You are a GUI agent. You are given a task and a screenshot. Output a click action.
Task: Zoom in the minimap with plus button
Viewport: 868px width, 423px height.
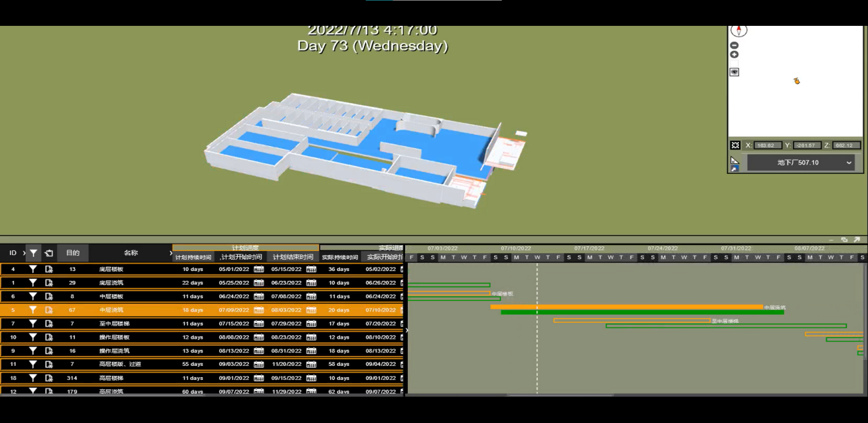point(735,54)
